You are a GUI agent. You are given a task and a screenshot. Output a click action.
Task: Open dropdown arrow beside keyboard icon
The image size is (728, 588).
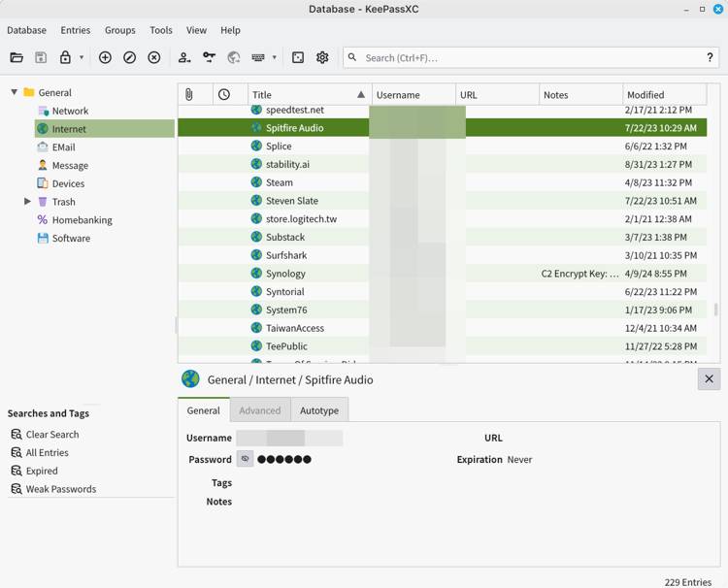pos(275,57)
